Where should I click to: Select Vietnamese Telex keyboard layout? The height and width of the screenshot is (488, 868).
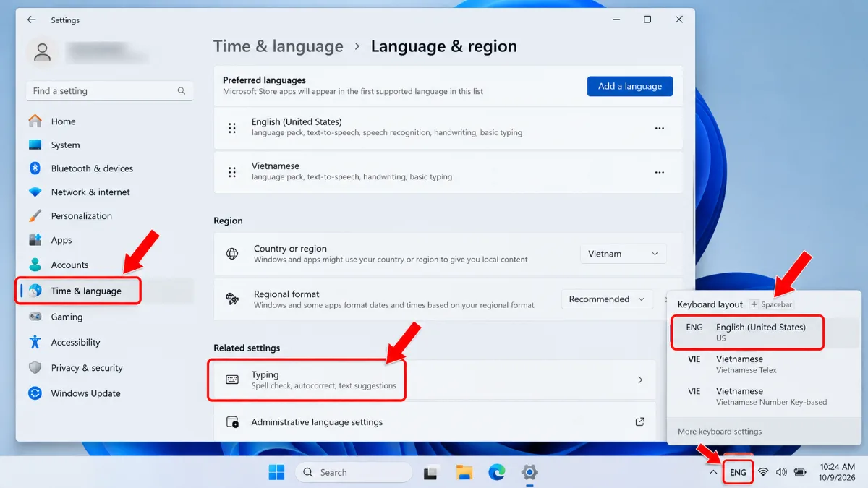point(763,364)
